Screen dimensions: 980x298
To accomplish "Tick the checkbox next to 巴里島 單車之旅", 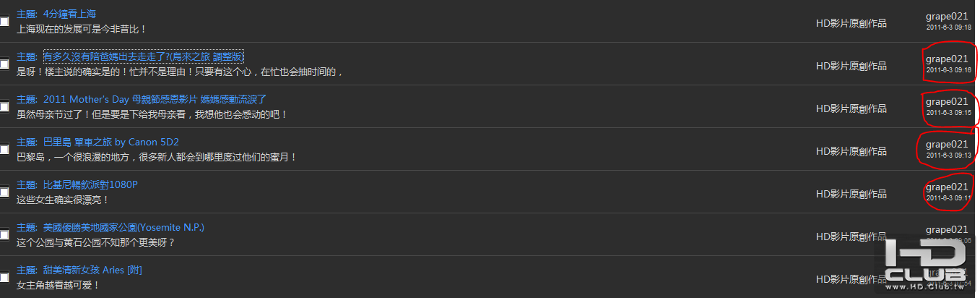I will [x=4, y=150].
